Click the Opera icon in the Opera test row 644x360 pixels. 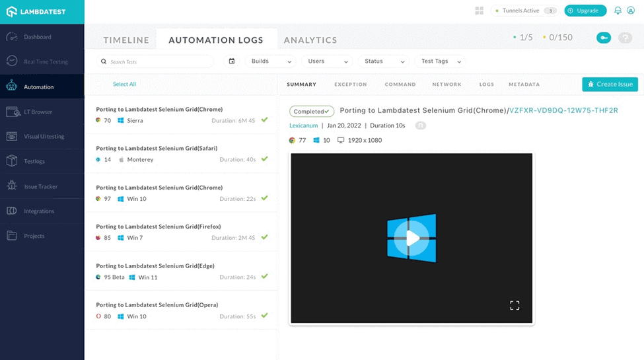pos(98,316)
